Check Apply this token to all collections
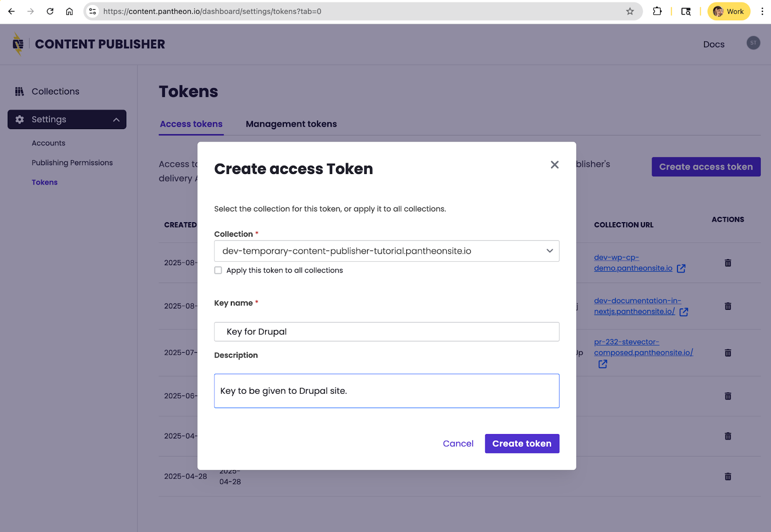This screenshot has width=771, height=532. coord(218,270)
